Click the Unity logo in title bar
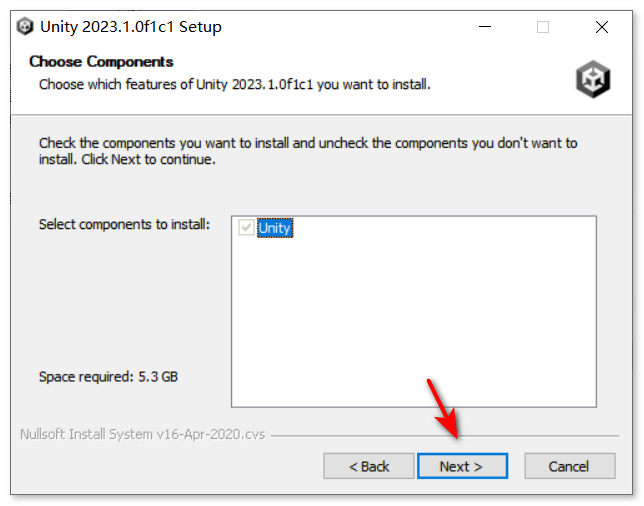Viewport: 644px width, 506px height. (x=25, y=27)
